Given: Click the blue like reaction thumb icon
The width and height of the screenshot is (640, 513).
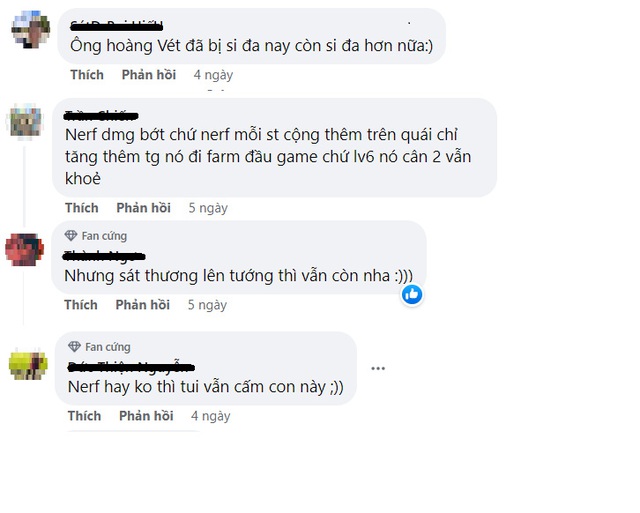Looking at the screenshot, I should coord(412,294).
